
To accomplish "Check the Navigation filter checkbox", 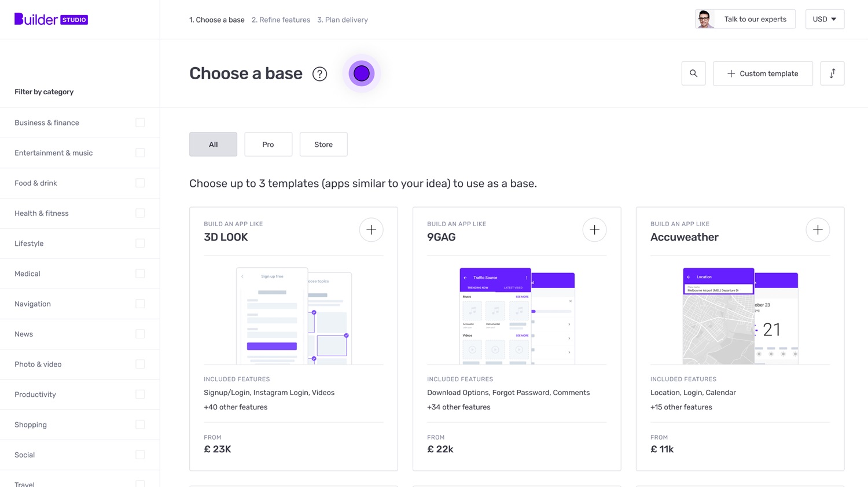I will tap(140, 304).
